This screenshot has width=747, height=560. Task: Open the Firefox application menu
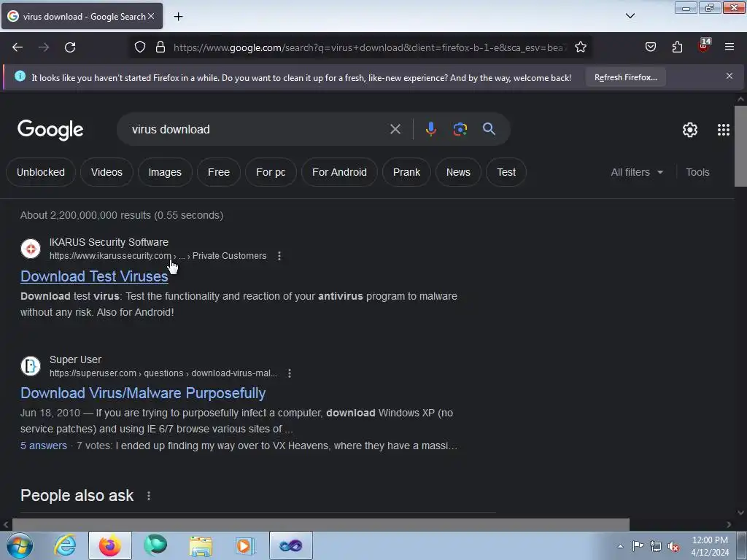point(729,47)
